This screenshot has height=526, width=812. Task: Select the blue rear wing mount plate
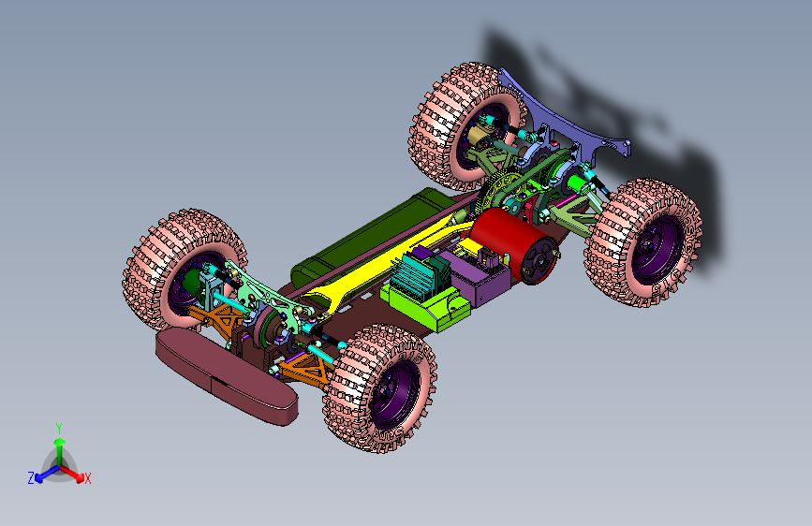click(x=563, y=116)
